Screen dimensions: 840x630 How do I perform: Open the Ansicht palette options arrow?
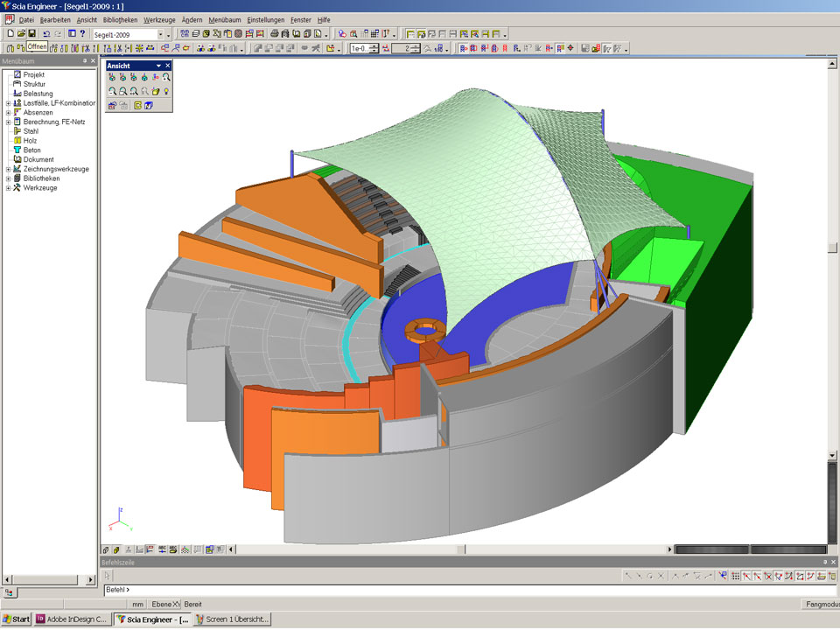(x=158, y=66)
